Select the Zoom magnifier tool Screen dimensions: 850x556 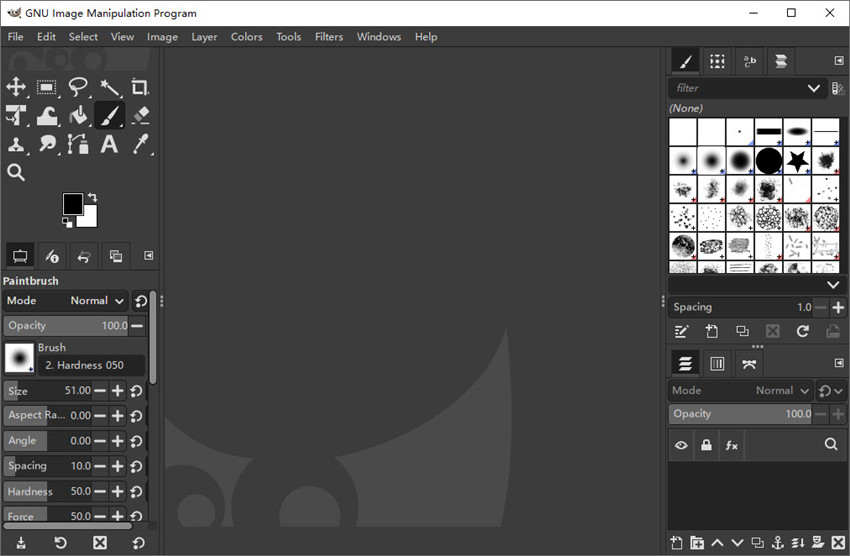(16, 172)
